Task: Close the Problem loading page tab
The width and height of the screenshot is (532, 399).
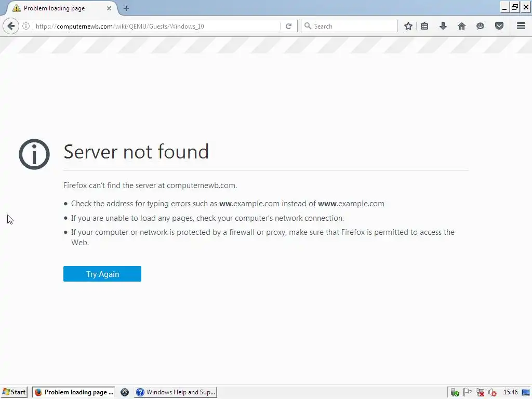Action: coord(109,8)
